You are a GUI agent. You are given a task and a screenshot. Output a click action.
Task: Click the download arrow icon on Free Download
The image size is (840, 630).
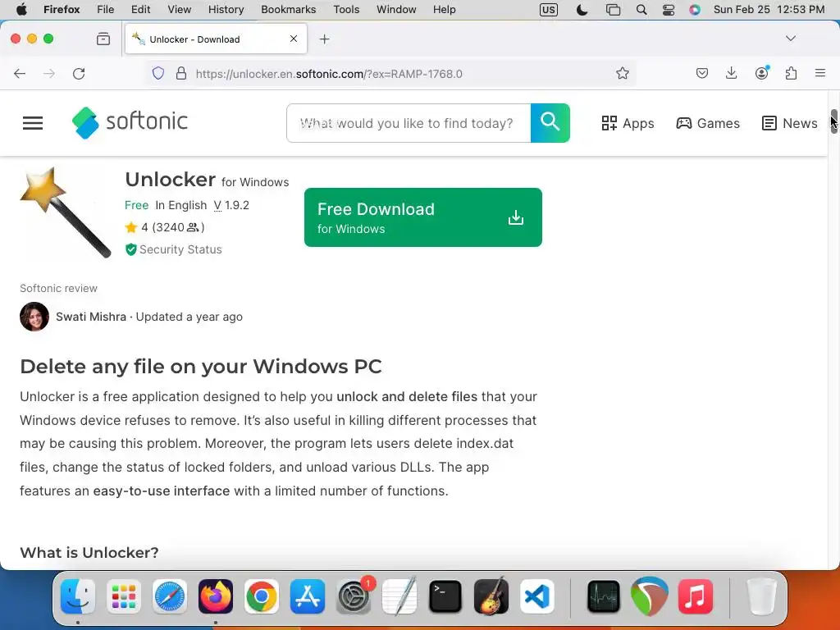tap(515, 217)
